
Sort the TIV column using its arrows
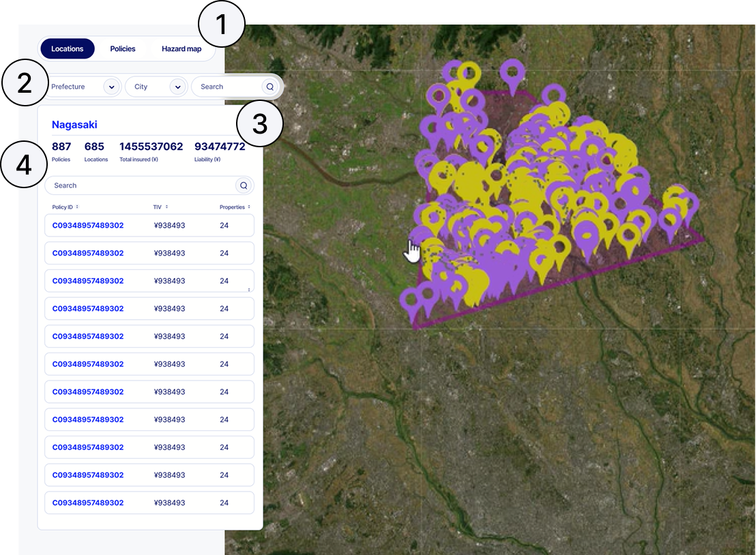pos(166,207)
